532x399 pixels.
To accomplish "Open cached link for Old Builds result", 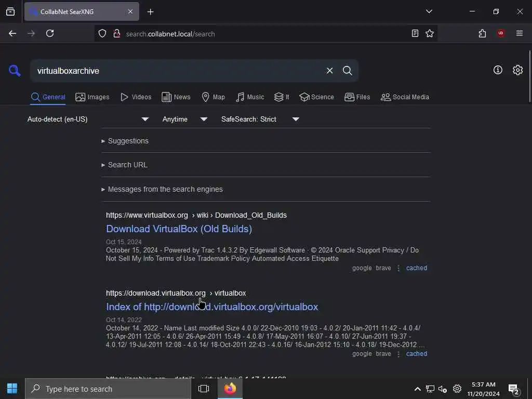I will (417, 268).
